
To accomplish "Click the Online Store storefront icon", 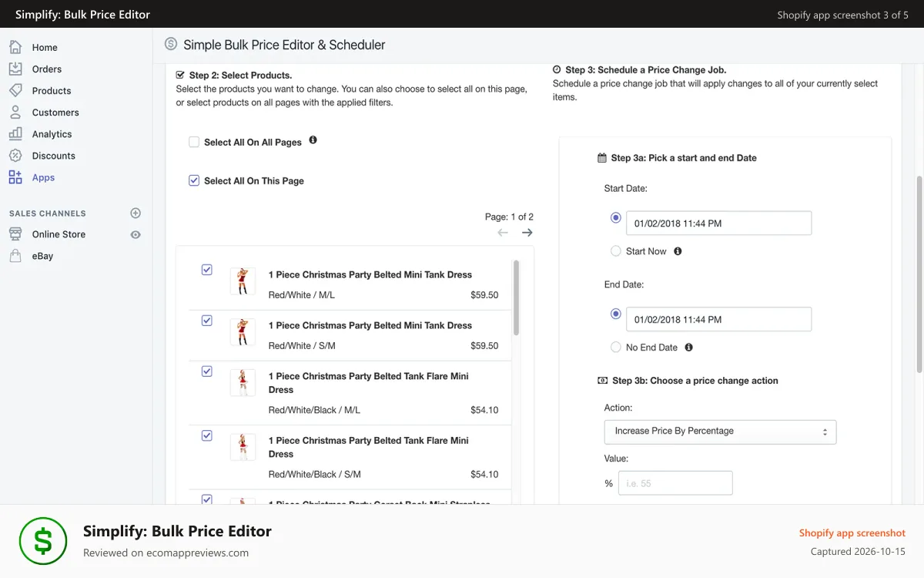I will [15, 234].
